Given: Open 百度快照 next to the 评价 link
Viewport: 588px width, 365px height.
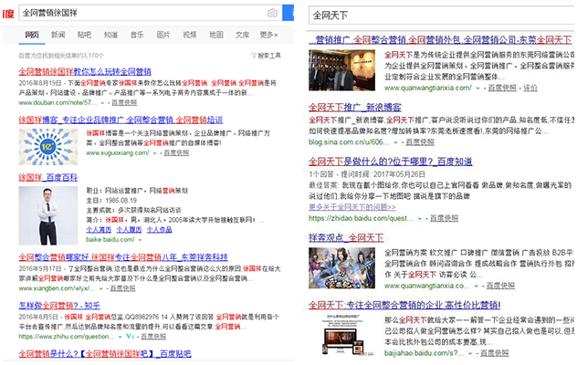Looking at the screenshot, I should [502, 88].
